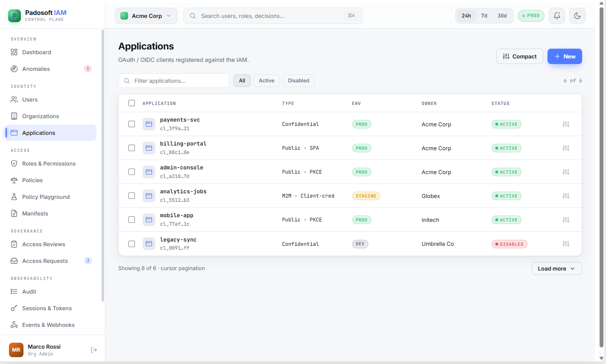Viewport: 606px width, 364px height.
Task: Sort by the APPLICATION column header
Action: (x=159, y=103)
